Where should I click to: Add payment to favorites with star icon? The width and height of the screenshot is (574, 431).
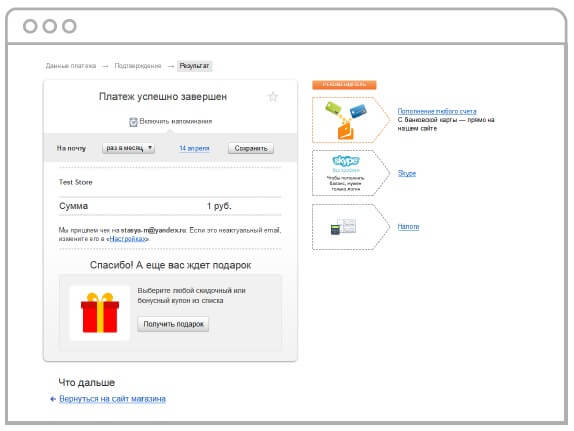click(x=273, y=97)
